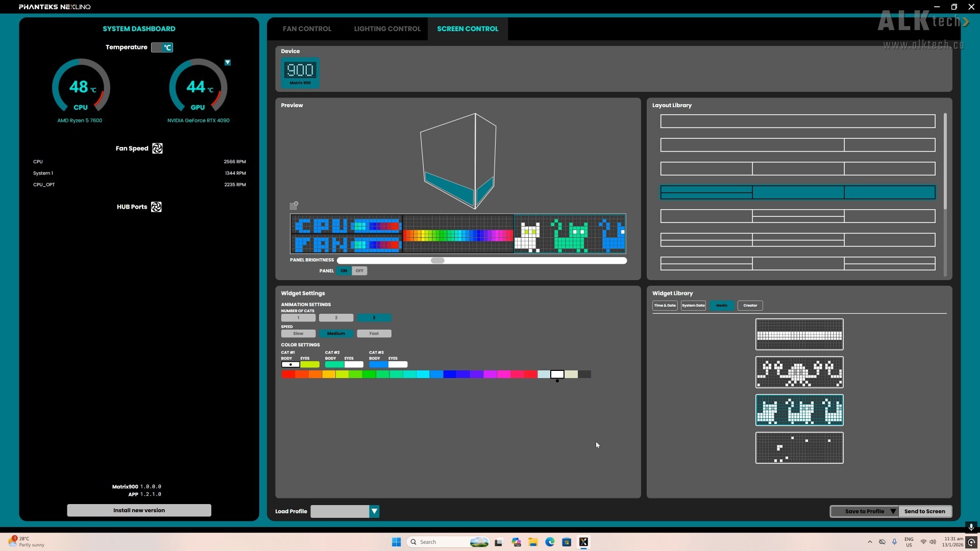Click Install new version button

coord(139,510)
